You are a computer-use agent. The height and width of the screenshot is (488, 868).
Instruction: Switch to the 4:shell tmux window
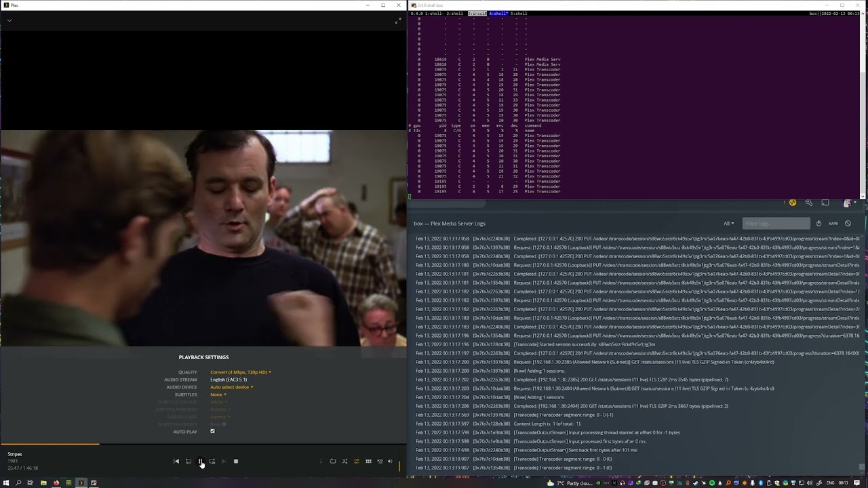pos(498,14)
